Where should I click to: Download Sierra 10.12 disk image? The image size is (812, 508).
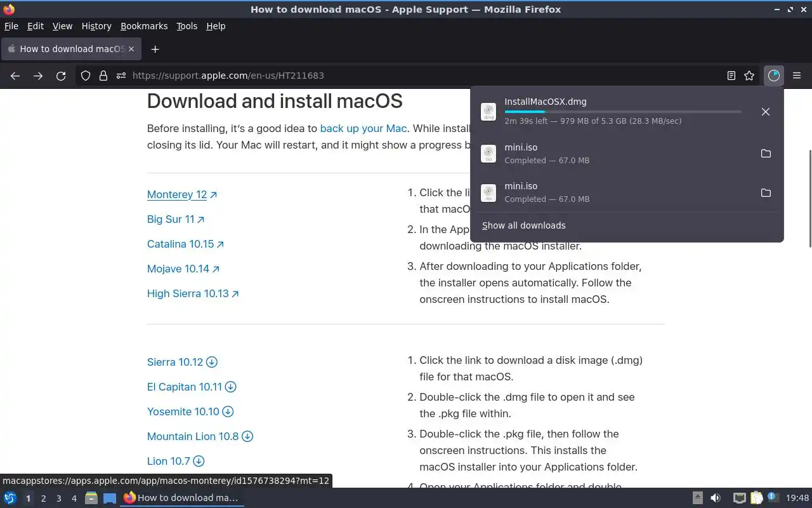tap(182, 363)
